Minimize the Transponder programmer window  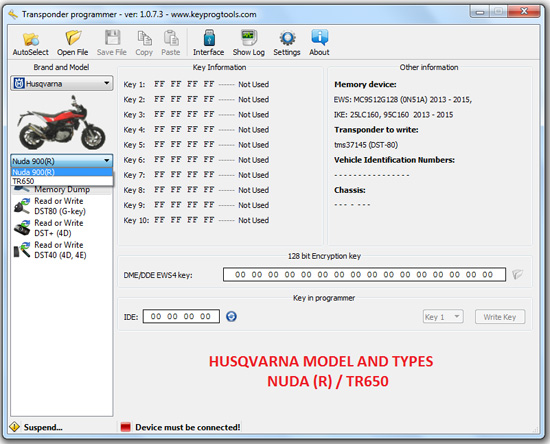[x=479, y=12]
